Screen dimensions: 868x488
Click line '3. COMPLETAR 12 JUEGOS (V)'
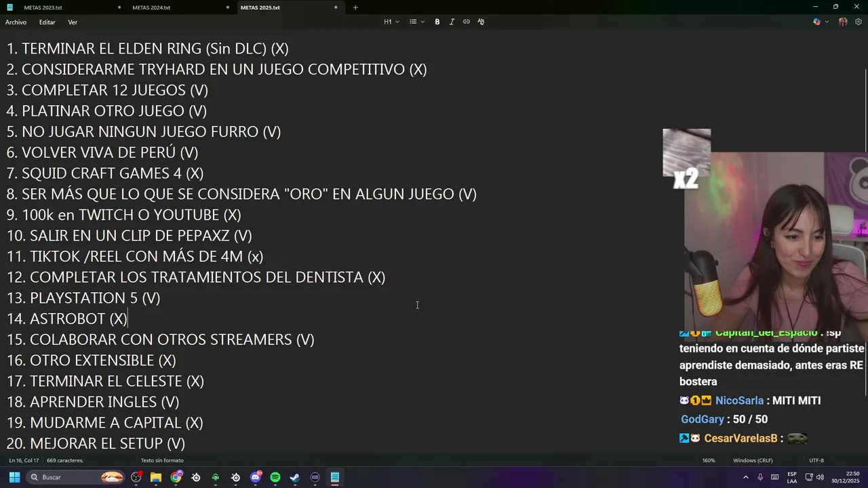coord(107,90)
